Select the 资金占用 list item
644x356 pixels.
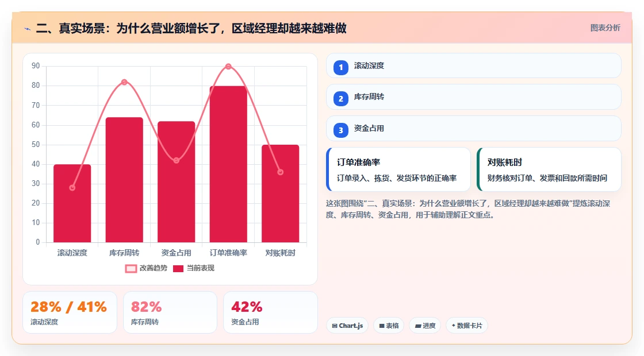coord(474,129)
